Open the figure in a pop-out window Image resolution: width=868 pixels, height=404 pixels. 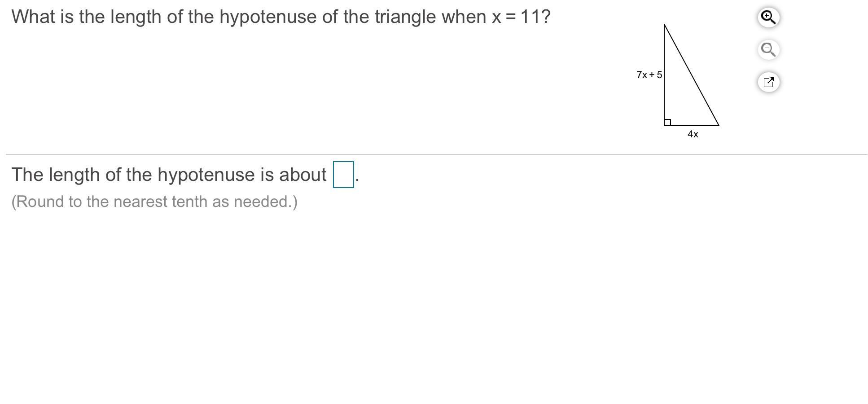pyautogui.click(x=768, y=82)
